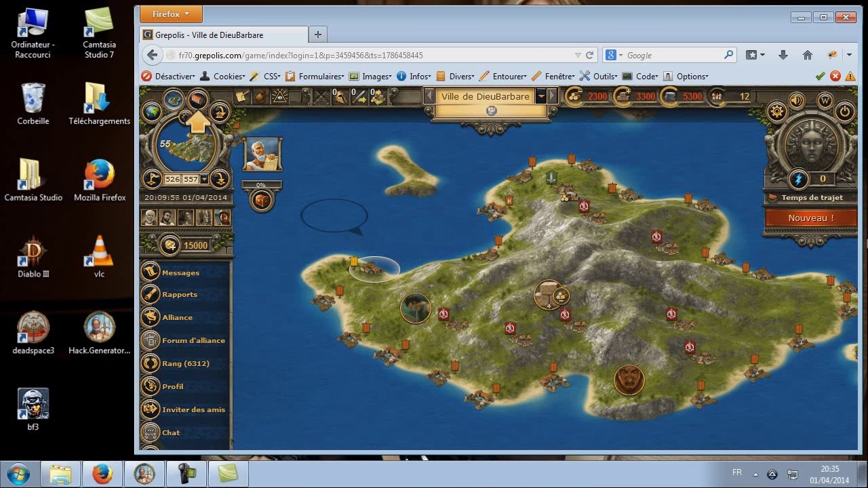Click the wood resource counter 2300
868x488 pixels.
coord(587,96)
